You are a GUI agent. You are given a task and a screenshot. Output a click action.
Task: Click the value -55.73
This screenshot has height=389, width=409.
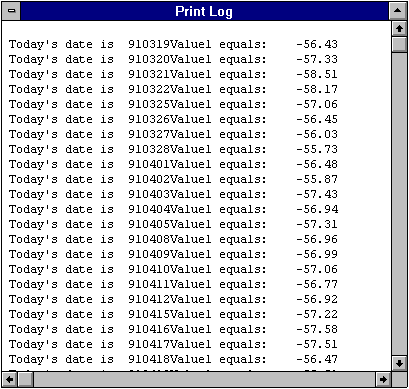[317, 149]
